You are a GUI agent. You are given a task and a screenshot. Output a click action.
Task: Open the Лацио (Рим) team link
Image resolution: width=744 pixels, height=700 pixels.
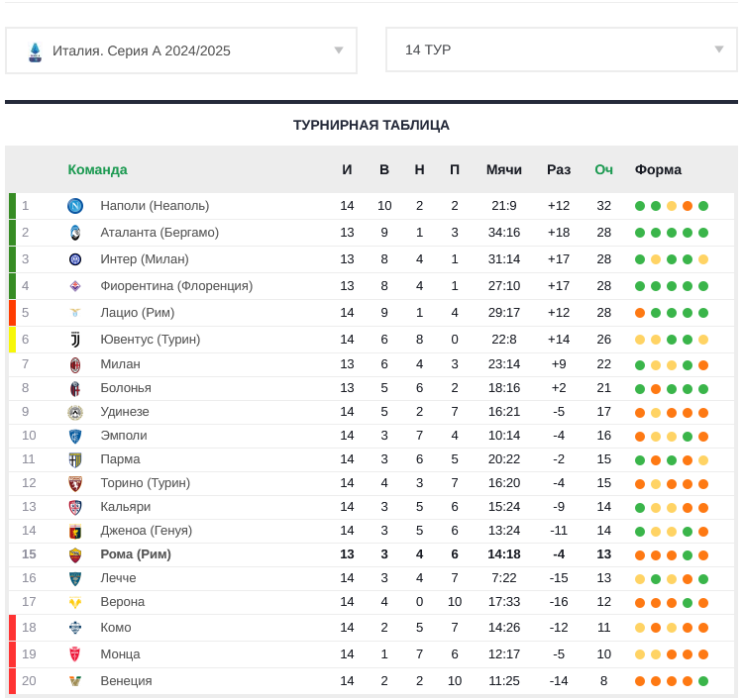coord(137,313)
